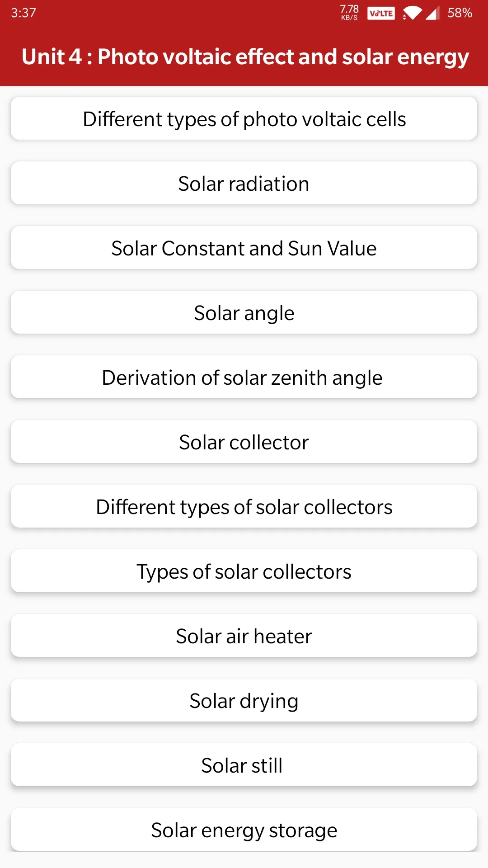Tap the Unit 4 header title

[245, 57]
